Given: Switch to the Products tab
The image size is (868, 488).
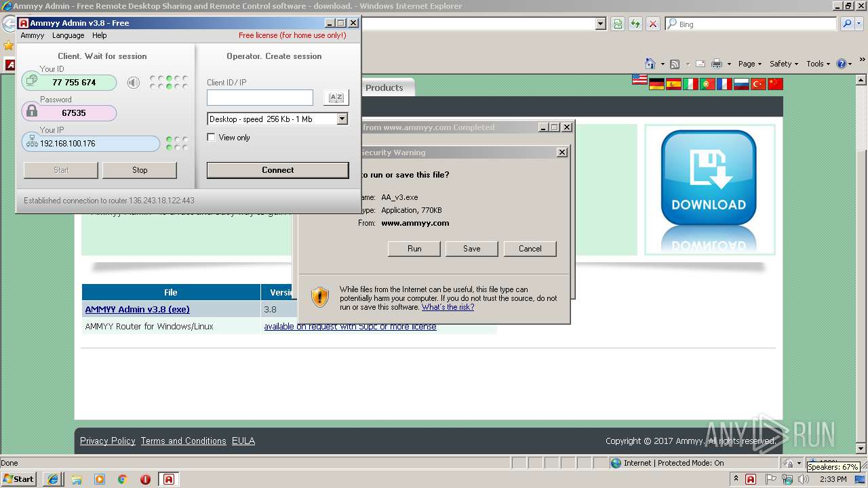Looking at the screenshot, I should coord(384,87).
